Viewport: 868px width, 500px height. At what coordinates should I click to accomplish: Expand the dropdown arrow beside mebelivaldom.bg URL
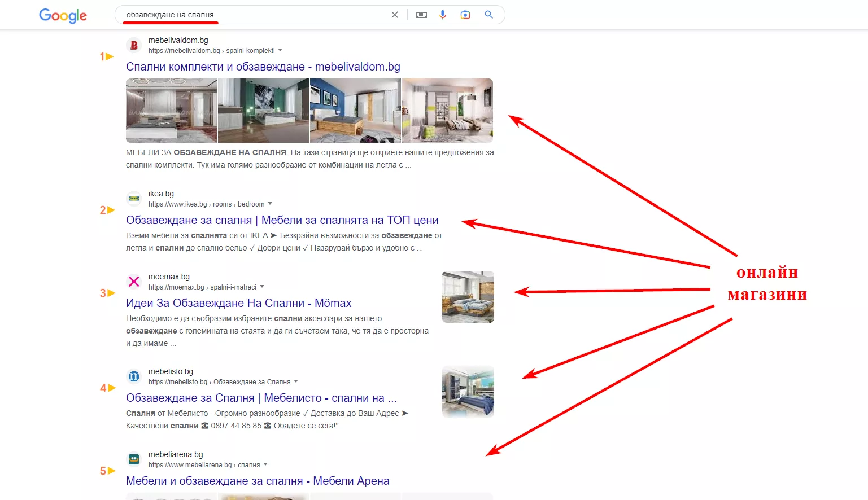point(280,50)
